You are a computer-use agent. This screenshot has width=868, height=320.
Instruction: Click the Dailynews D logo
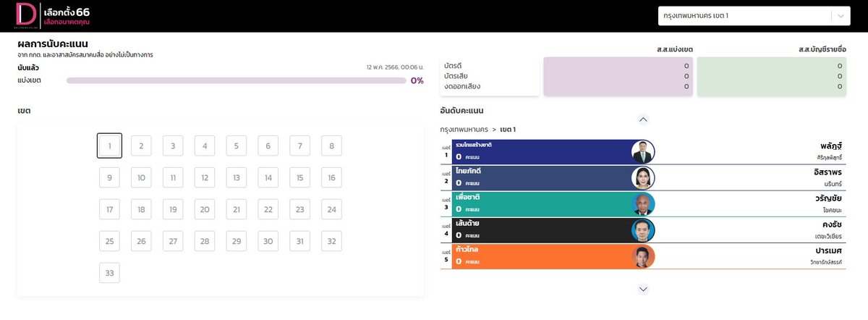26,16
